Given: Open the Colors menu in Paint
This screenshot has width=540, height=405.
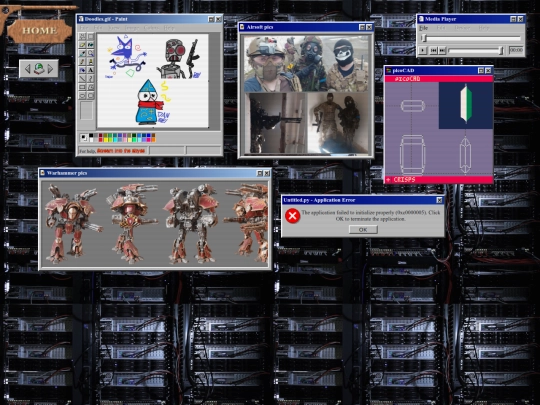Looking at the screenshot, I should tap(151, 28).
